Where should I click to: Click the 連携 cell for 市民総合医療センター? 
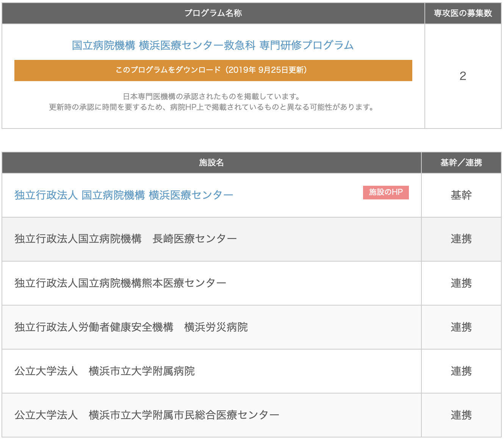pyautogui.click(x=461, y=415)
